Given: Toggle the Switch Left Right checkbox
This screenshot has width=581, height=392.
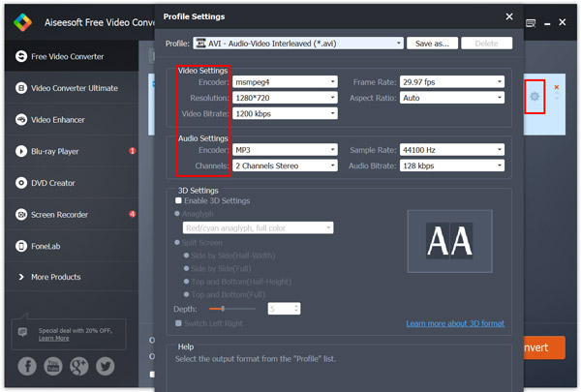Looking at the screenshot, I should [x=178, y=323].
